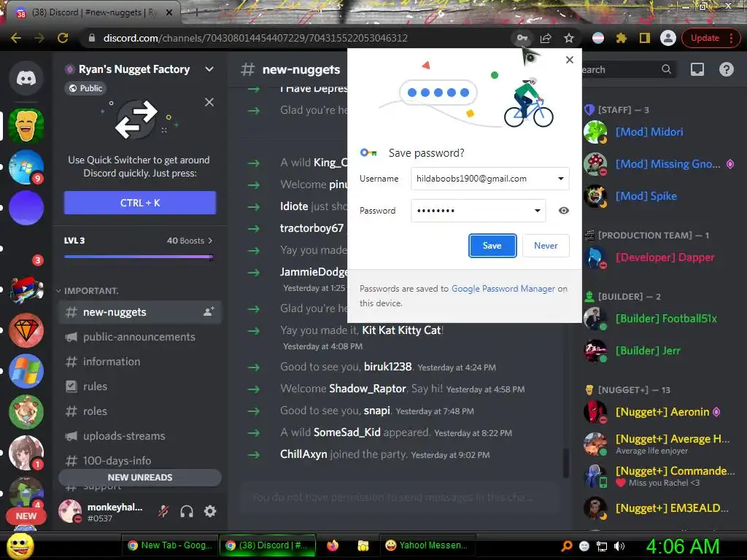Open the anime girl avatar server icon
Screen dimensions: 747x560
(26, 452)
